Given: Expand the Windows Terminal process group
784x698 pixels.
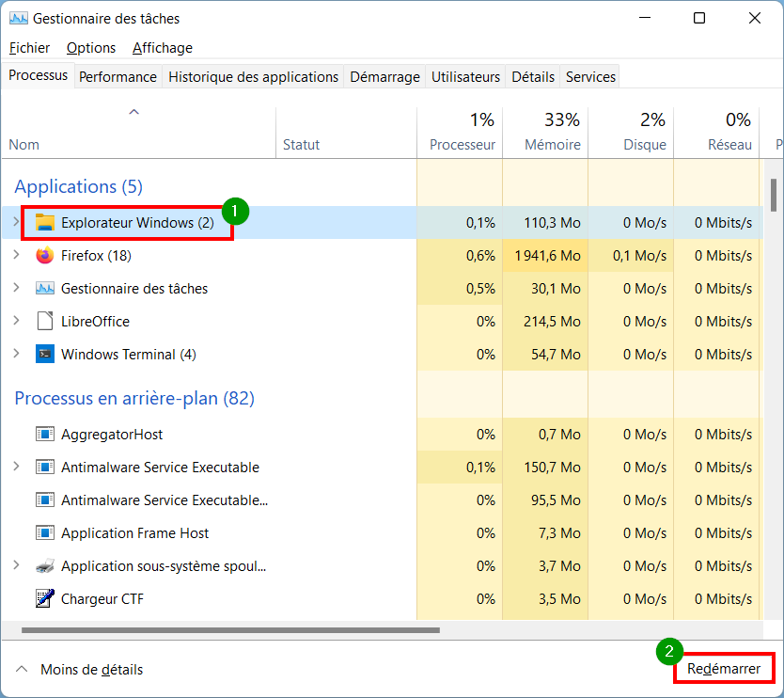Looking at the screenshot, I should click(16, 354).
